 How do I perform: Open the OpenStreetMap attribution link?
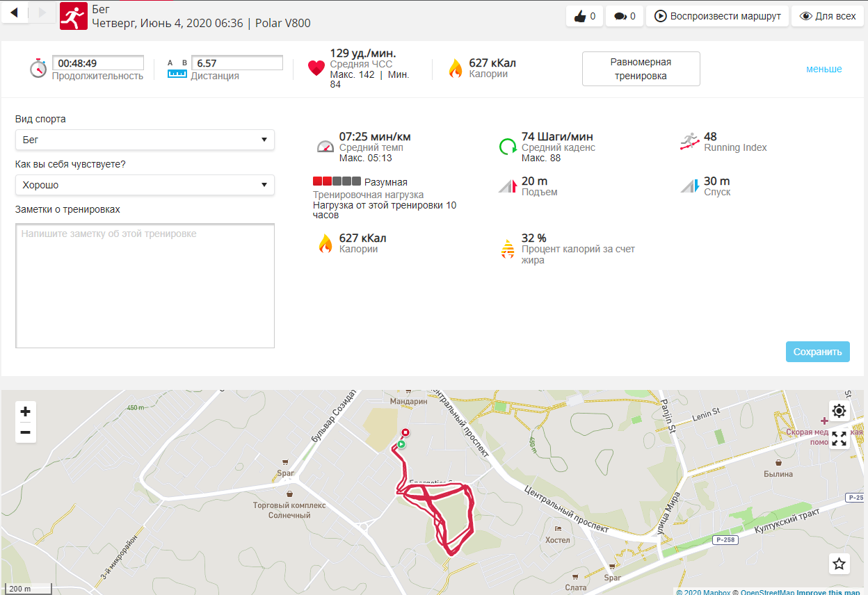point(767,592)
